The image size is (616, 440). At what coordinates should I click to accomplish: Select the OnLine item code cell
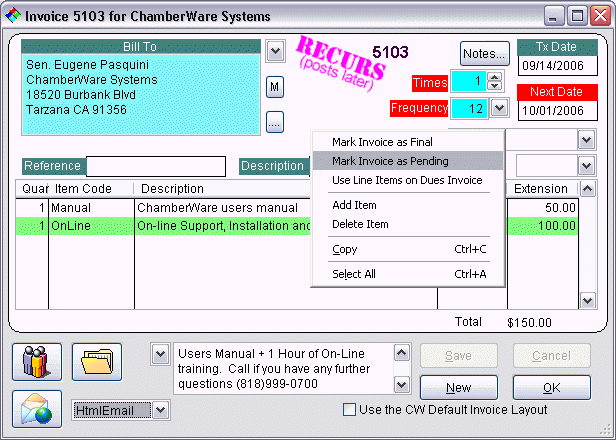tap(92, 226)
